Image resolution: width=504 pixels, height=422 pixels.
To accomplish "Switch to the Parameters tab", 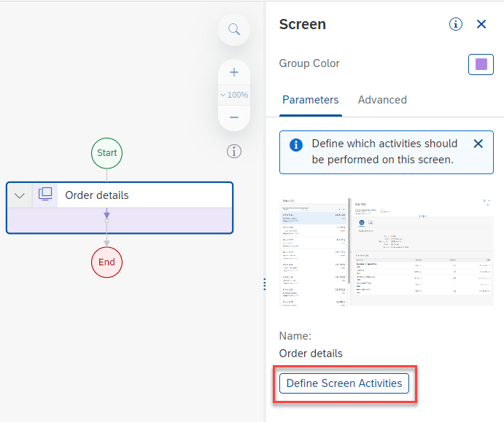I will 311,100.
